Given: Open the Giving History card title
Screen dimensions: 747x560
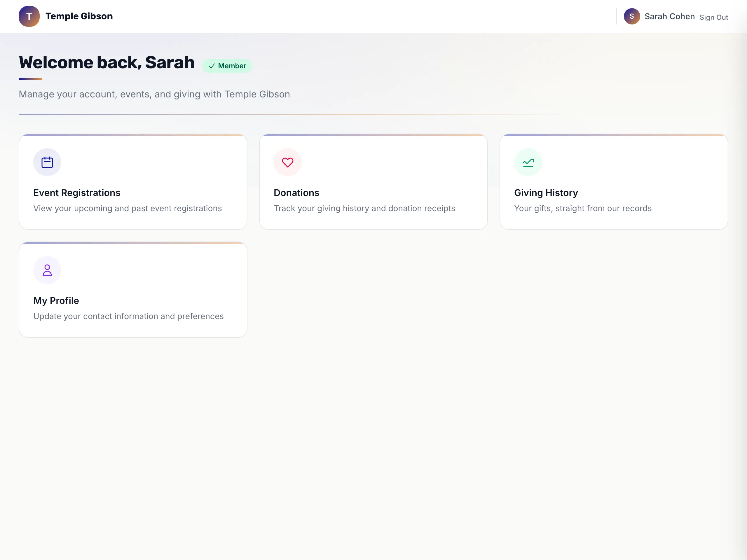Looking at the screenshot, I should click(546, 193).
